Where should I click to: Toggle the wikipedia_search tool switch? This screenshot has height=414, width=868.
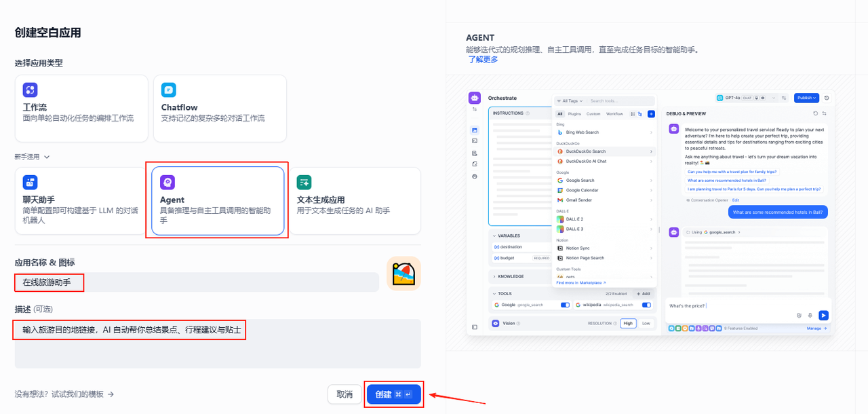[x=646, y=305]
